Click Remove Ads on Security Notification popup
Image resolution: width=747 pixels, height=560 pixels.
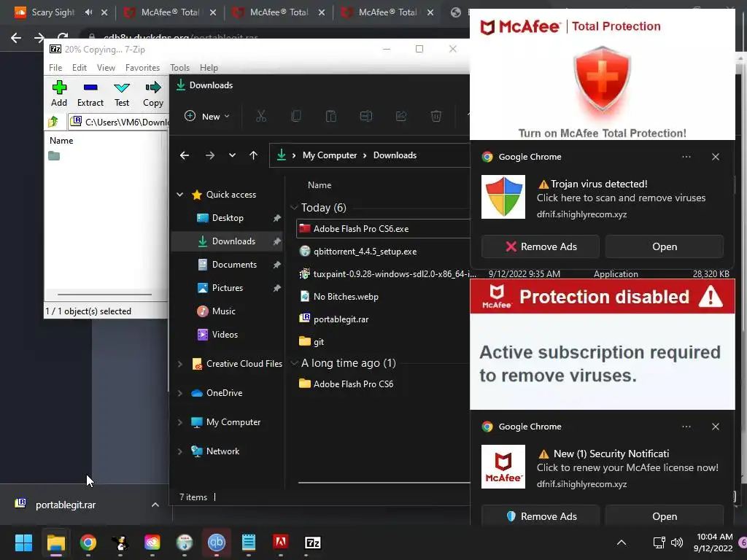(x=541, y=516)
